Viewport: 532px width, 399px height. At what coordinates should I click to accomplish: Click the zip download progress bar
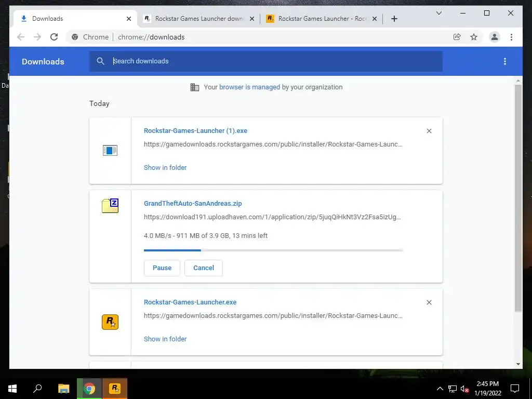point(273,250)
